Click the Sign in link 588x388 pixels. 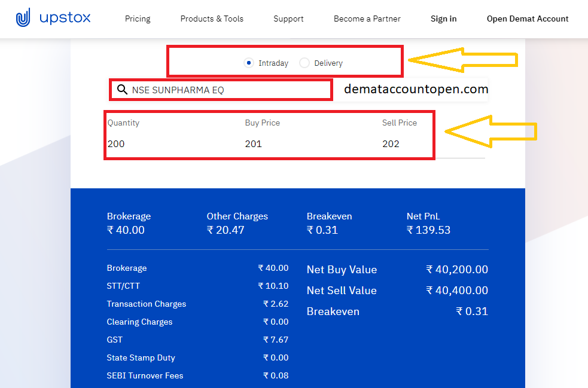[x=444, y=19]
